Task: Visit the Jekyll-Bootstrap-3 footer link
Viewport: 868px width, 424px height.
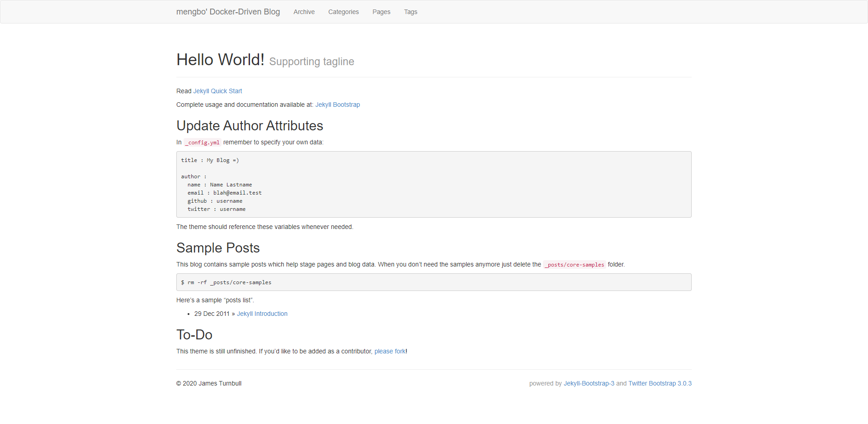Action: [589, 383]
